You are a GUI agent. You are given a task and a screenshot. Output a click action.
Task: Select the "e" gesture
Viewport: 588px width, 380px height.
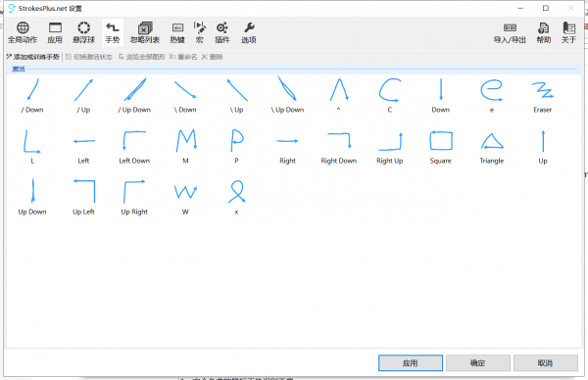click(x=492, y=95)
